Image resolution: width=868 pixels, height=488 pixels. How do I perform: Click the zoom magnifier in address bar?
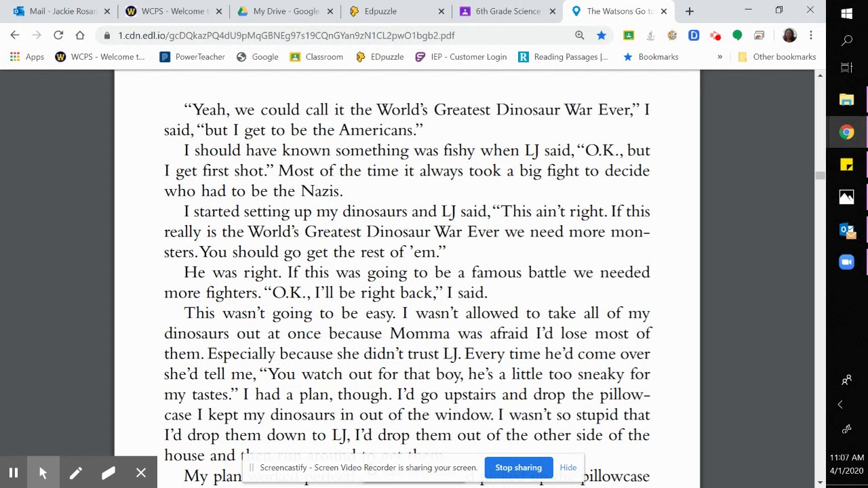[580, 35]
